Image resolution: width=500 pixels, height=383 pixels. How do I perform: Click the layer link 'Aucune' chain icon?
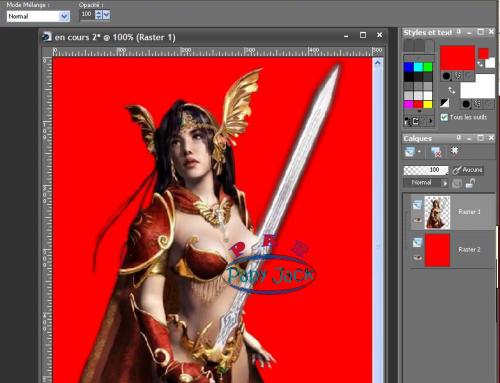(x=456, y=170)
